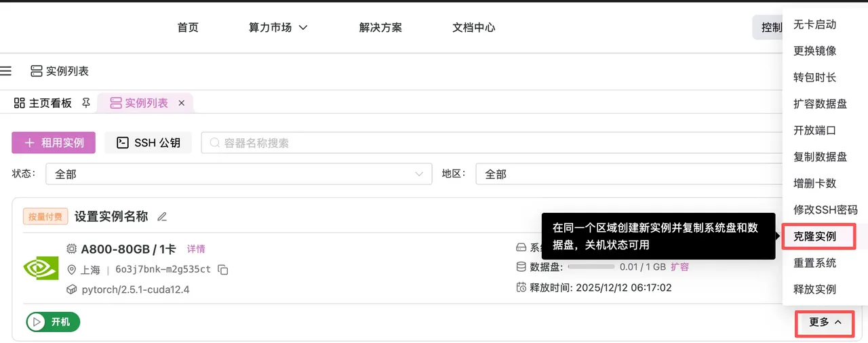Image resolution: width=868 pixels, height=343 pixels.
Task: Toggle the hamburger sidebar menu icon
Action: (6, 70)
